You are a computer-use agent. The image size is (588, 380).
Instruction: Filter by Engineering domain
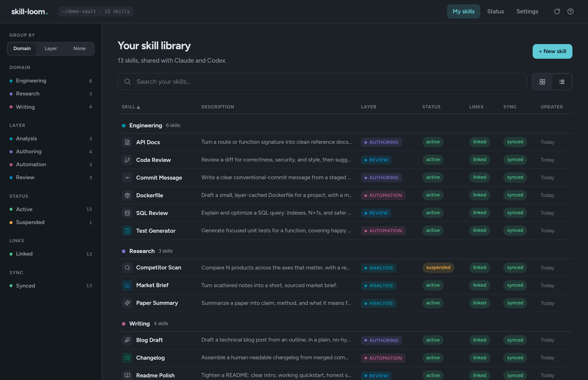click(x=51, y=81)
